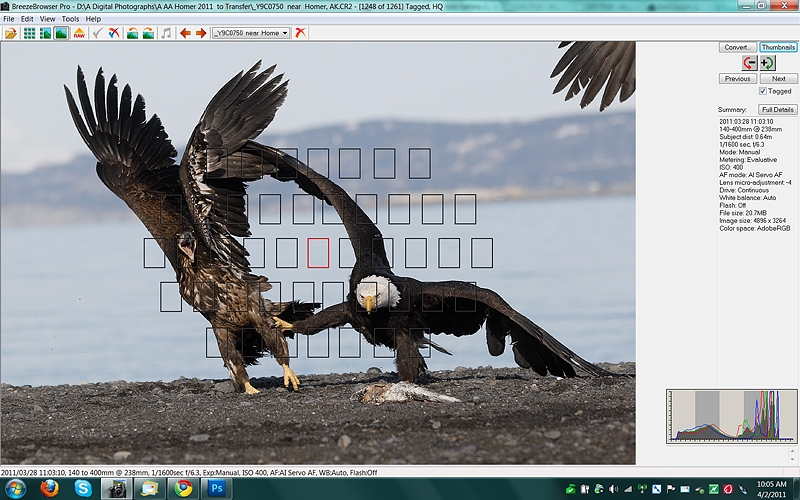Click the music note sound icon
Viewport: 800px width, 500px height.
pyautogui.click(x=166, y=33)
